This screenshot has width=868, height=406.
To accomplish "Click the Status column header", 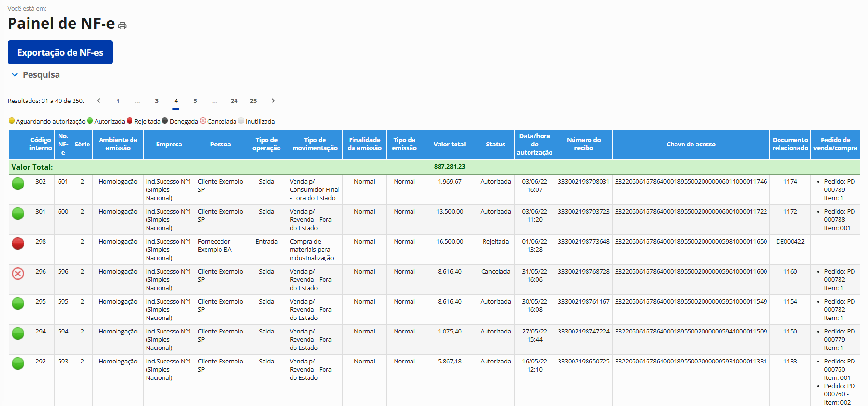I will point(496,144).
